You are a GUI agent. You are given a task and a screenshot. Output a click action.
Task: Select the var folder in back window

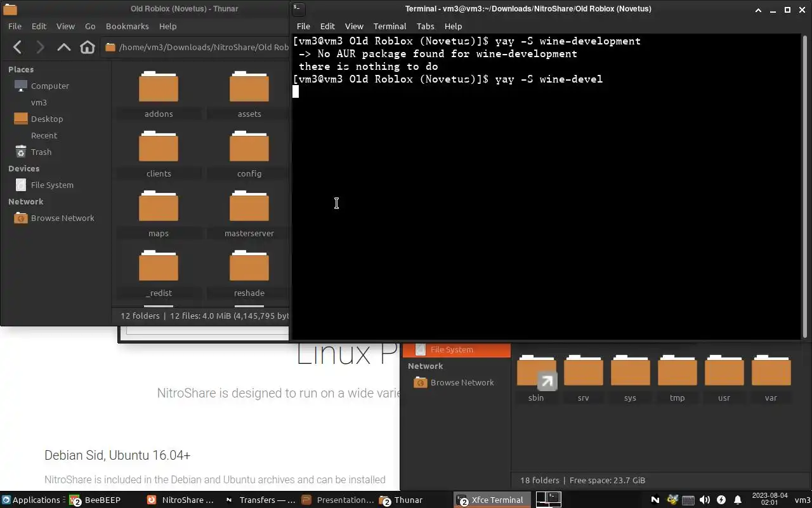(x=771, y=378)
